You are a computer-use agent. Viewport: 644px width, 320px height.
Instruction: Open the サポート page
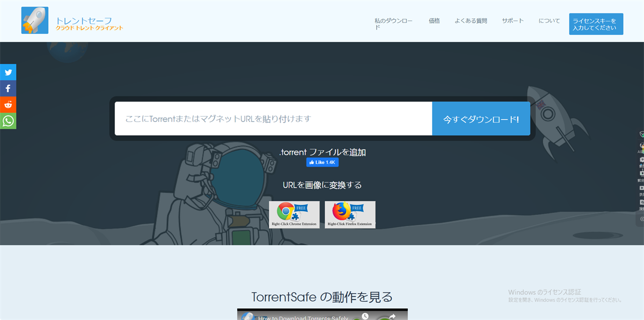click(x=513, y=21)
